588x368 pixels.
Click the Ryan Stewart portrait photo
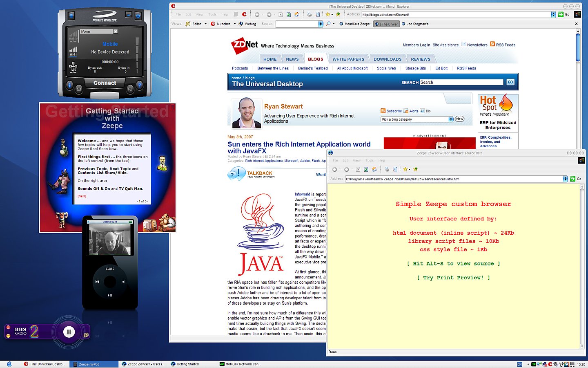click(x=246, y=113)
